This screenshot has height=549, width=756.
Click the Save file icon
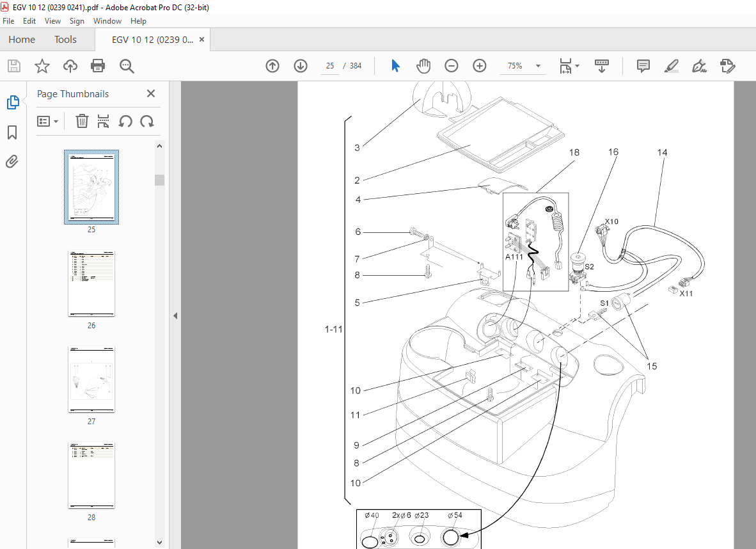(x=14, y=66)
